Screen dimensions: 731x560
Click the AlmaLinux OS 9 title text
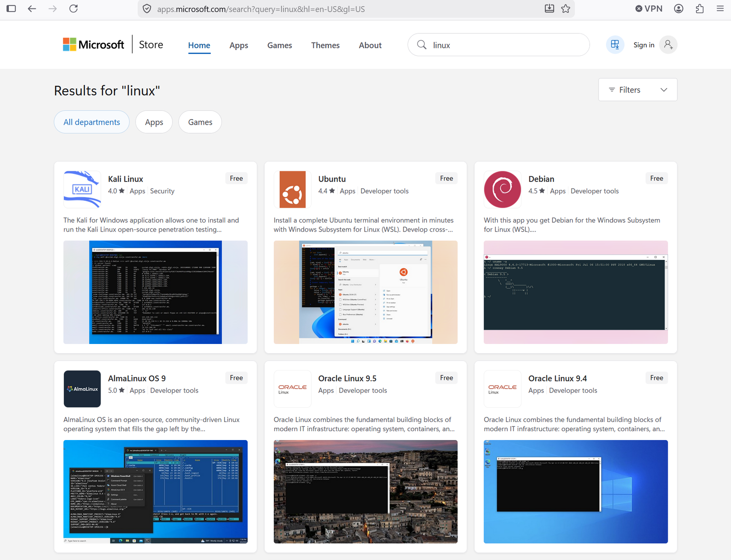[x=137, y=378]
